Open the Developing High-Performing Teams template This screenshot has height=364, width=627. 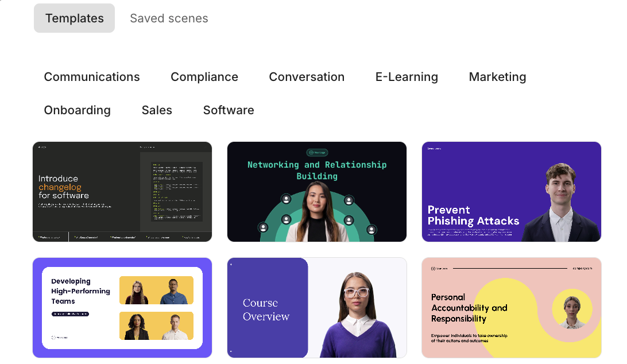122,308
